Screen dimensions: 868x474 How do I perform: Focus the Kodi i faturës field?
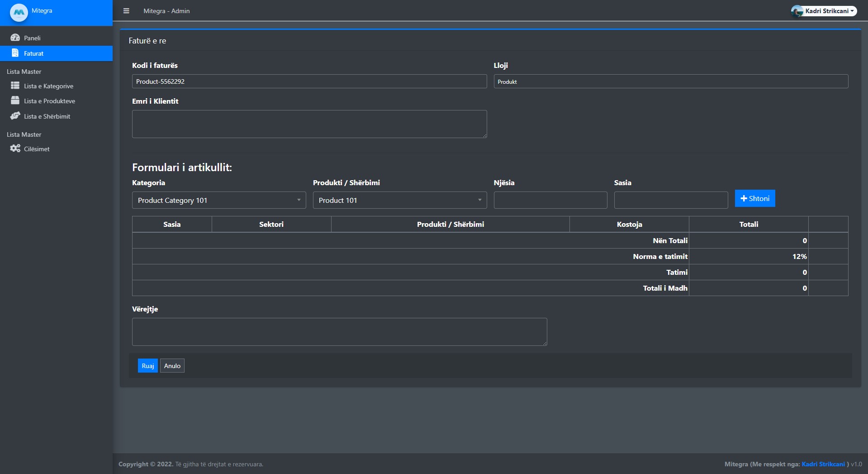click(x=309, y=81)
